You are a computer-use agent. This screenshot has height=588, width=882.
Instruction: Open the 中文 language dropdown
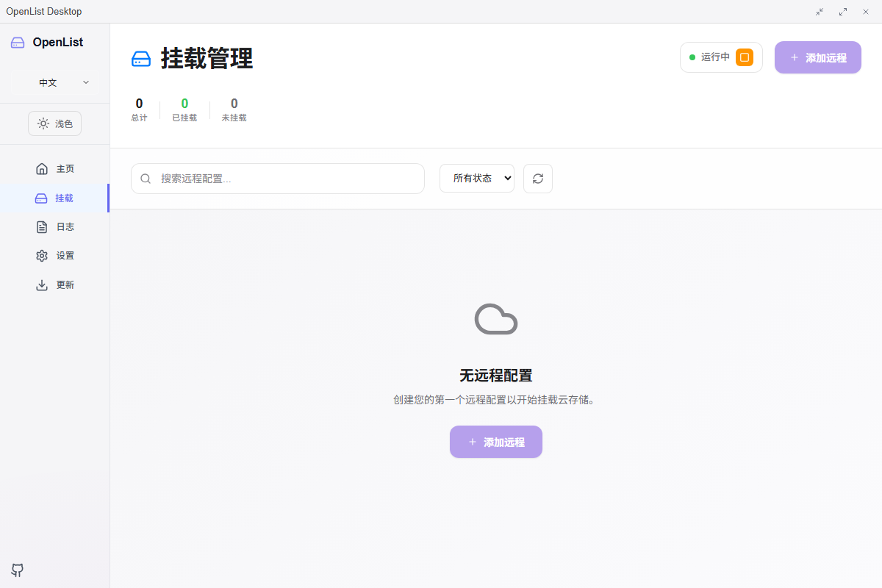coord(54,82)
